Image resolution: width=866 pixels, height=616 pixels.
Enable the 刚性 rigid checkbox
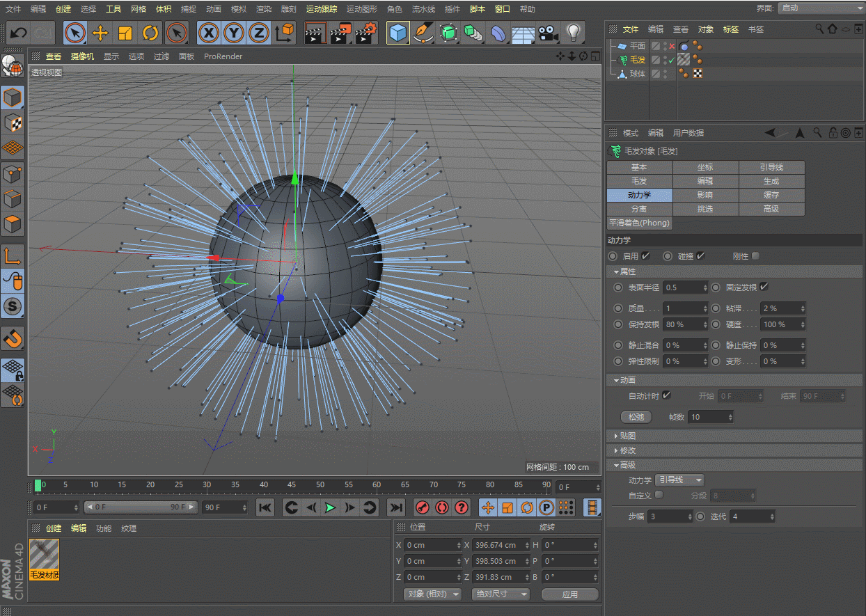[755, 256]
